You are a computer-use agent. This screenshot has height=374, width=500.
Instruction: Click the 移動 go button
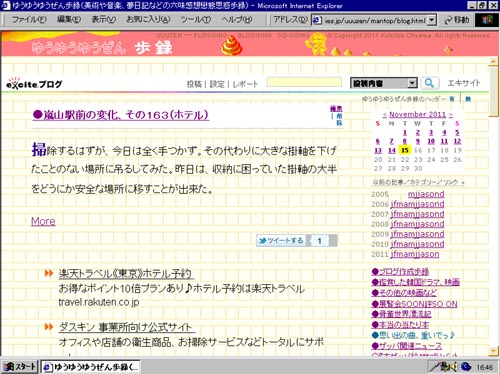pos(457,20)
